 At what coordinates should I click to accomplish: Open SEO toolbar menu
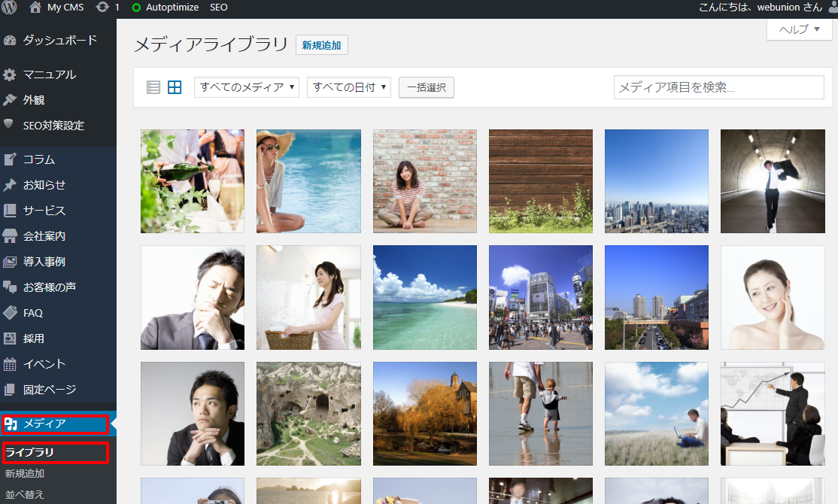(x=219, y=8)
